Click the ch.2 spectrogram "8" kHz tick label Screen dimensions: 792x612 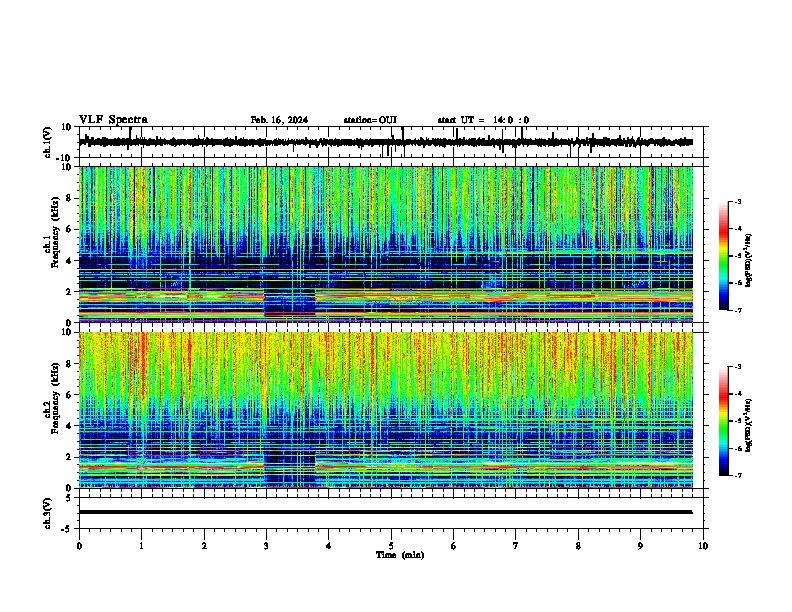pyautogui.click(x=69, y=364)
